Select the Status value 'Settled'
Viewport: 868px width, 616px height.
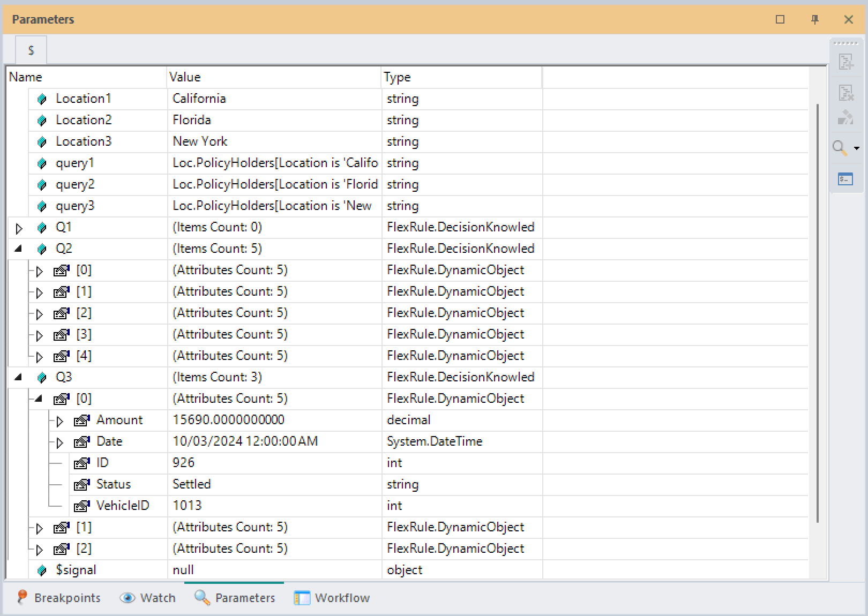[x=191, y=484]
